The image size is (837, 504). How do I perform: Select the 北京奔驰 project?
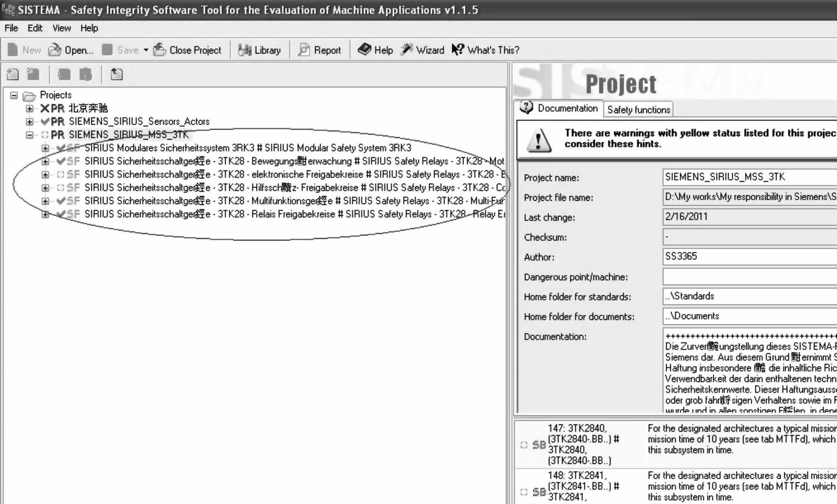[88, 108]
